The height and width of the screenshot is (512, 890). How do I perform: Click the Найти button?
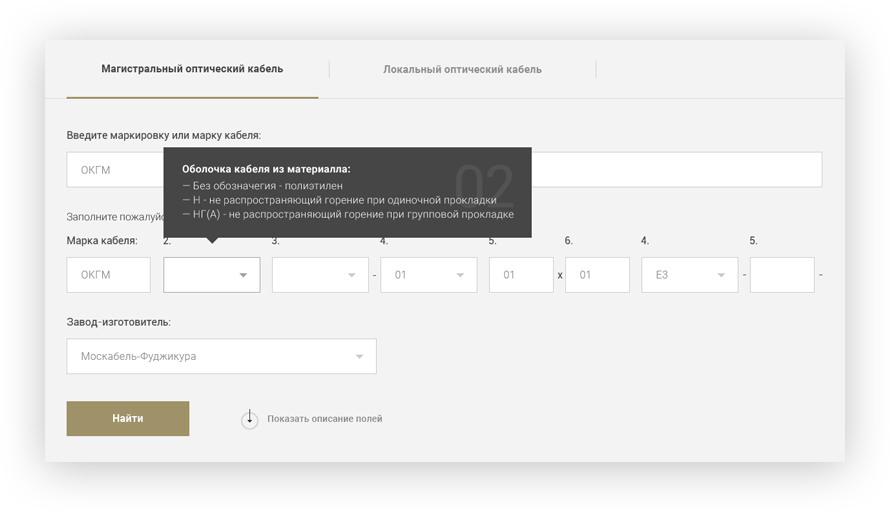point(128,418)
